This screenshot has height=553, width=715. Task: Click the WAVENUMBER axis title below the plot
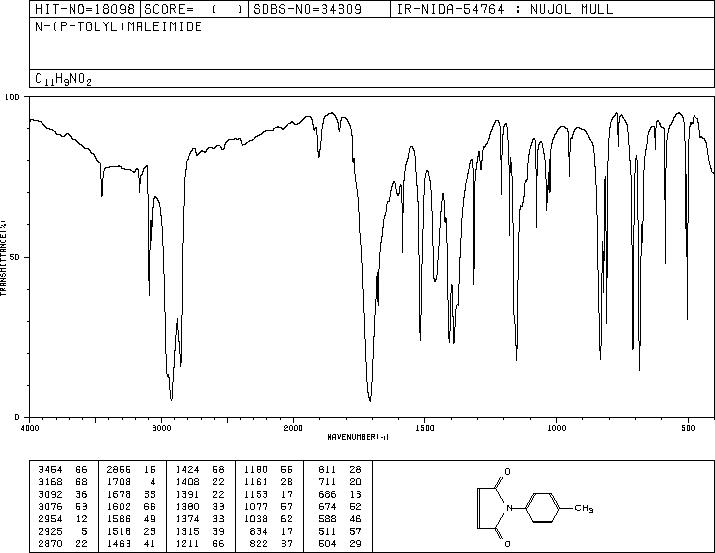pos(358,437)
